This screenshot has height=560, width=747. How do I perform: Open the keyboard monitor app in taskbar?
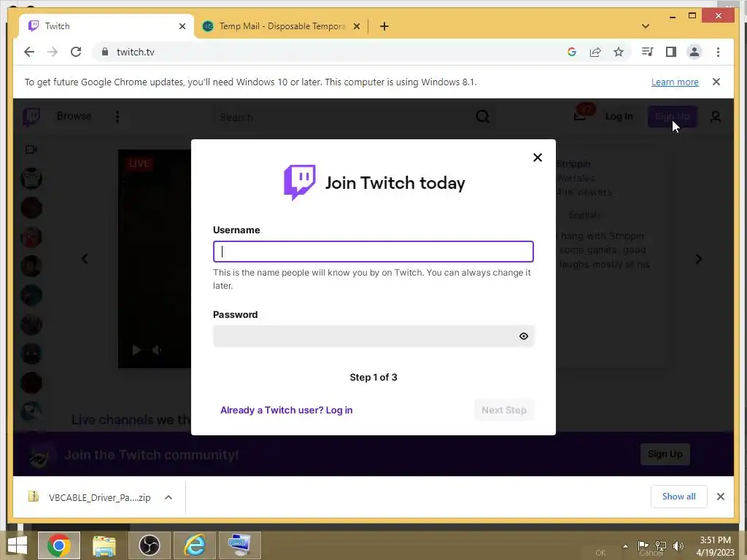point(239,545)
